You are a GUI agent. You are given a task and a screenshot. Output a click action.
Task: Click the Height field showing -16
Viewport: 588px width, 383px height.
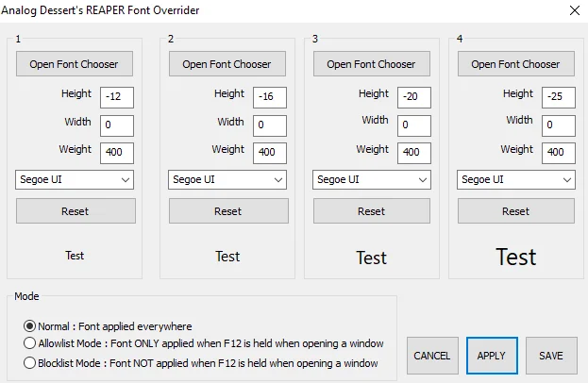(270, 97)
